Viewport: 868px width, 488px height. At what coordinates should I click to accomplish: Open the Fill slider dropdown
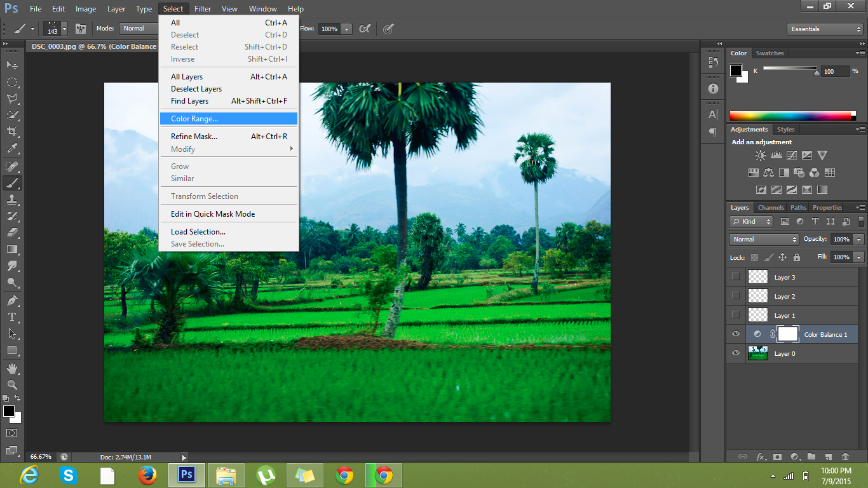(x=859, y=257)
